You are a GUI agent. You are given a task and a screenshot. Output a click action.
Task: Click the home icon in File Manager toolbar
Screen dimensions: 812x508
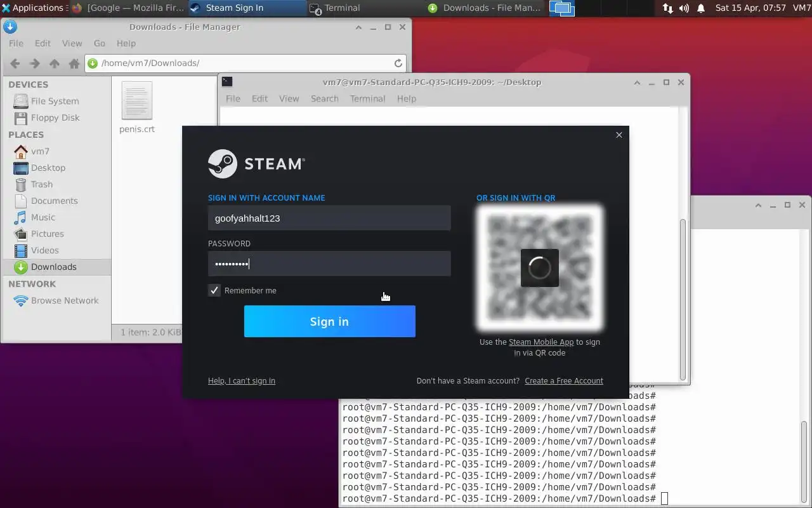coord(74,63)
